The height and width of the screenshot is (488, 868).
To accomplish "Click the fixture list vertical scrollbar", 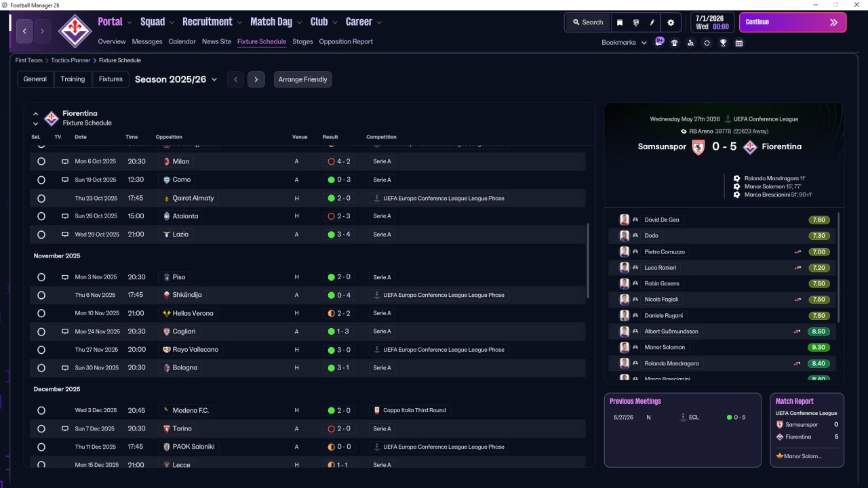I will (x=587, y=261).
